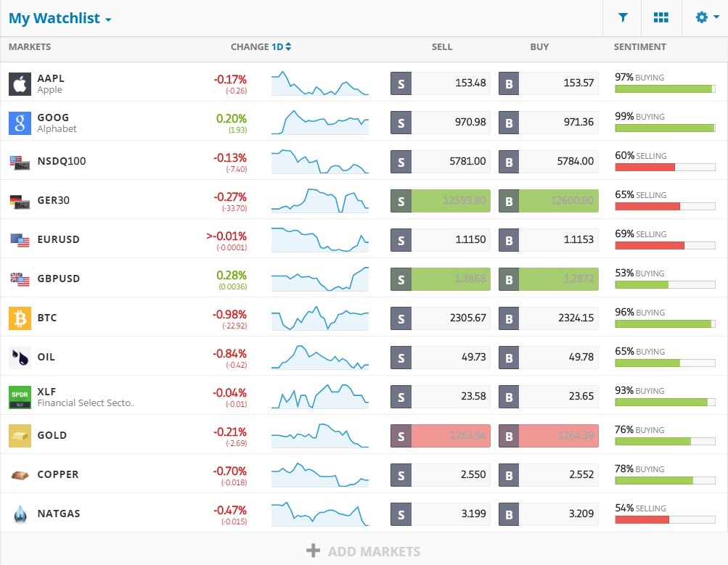Screen dimensions: 728x565
Task: Click the grid view icon at the top
Action: (x=660, y=17)
